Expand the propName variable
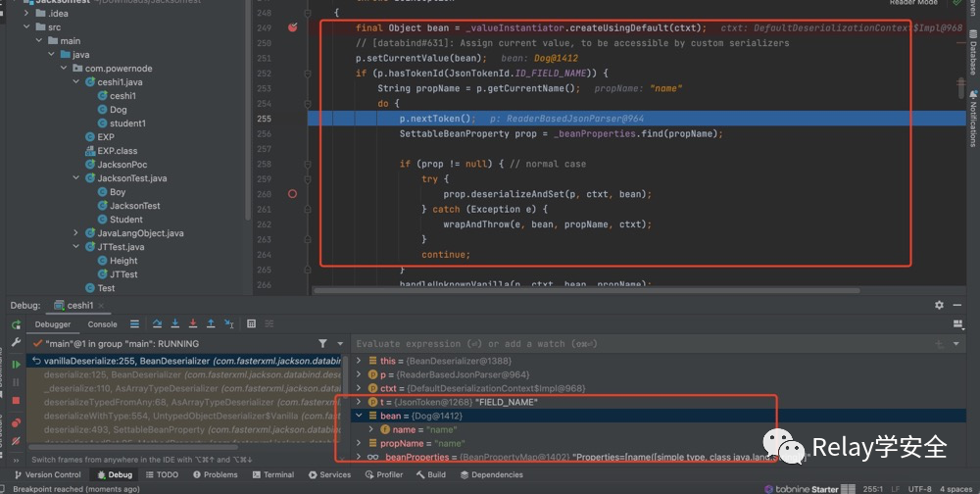The height and width of the screenshot is (494, 980). [x=359, y=443]
